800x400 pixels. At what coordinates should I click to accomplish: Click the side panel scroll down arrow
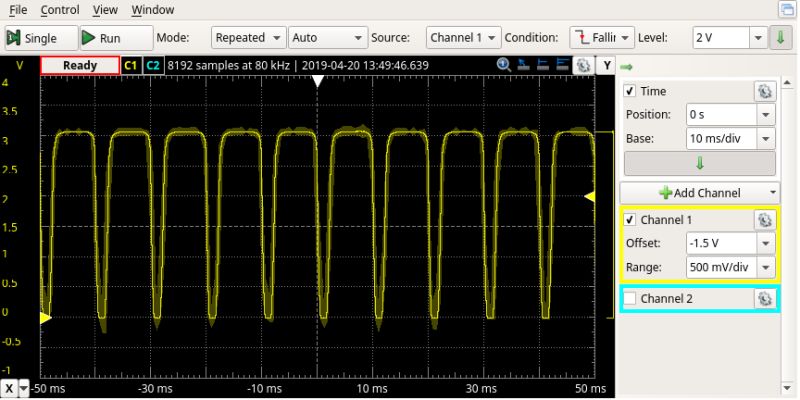[x=787, y=390]
